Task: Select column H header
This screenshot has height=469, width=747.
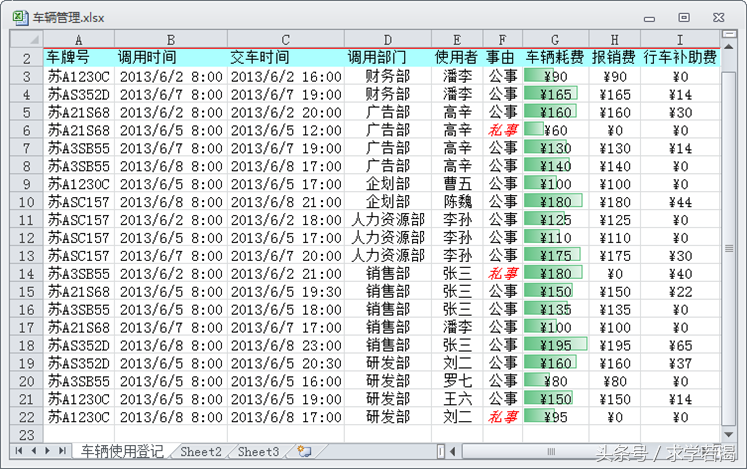Action: tap(615, 40)
